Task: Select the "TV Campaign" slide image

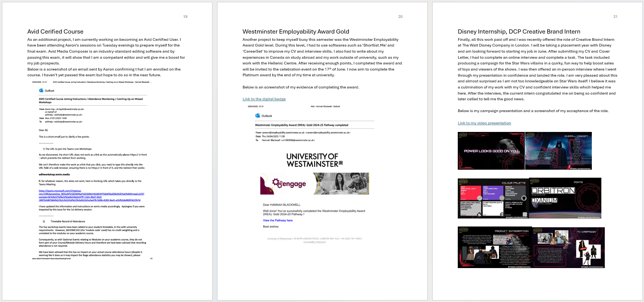Action: (x=568, y=247)
